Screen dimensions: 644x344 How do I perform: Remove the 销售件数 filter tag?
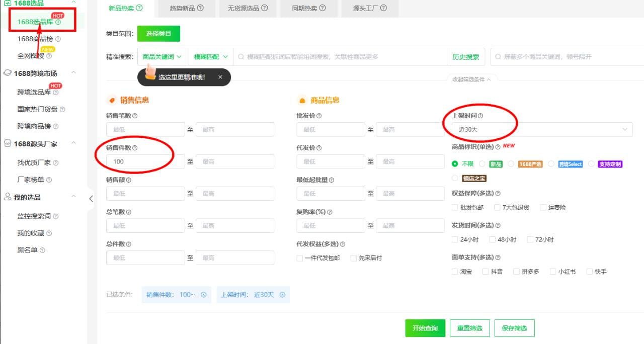tap(203, 295)
